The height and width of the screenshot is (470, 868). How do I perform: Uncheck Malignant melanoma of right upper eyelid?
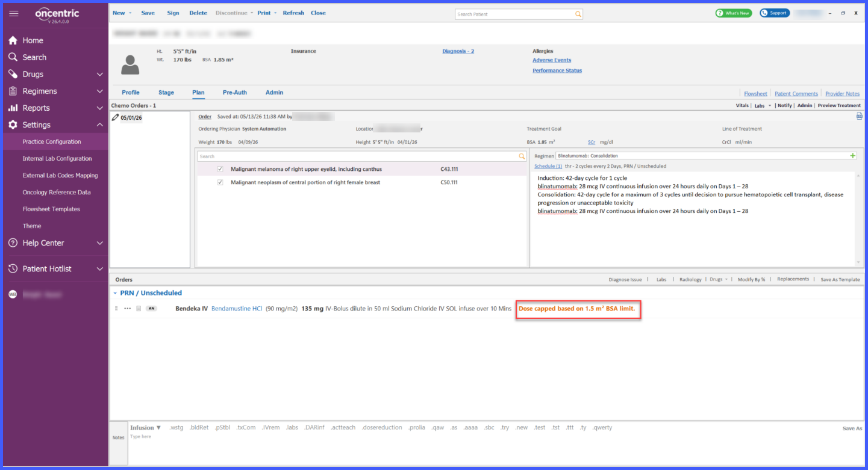220,169
